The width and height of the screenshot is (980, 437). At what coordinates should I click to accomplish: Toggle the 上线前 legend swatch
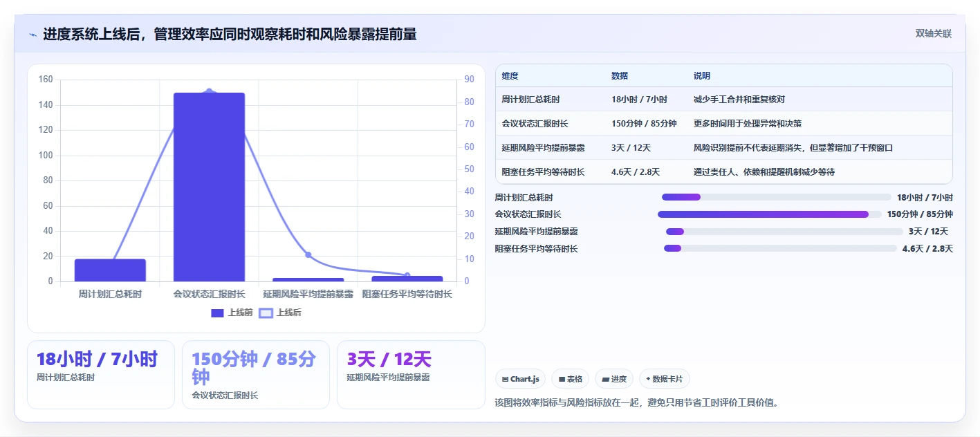click(217, 313)
